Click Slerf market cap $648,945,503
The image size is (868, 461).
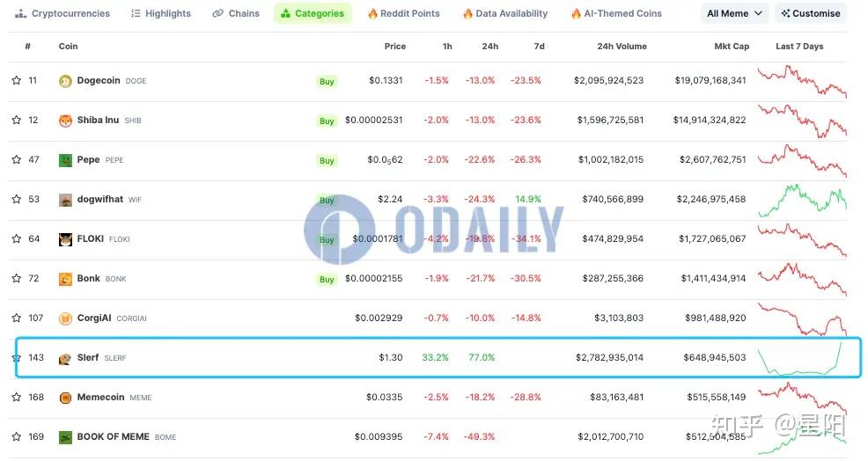(715, 357)
